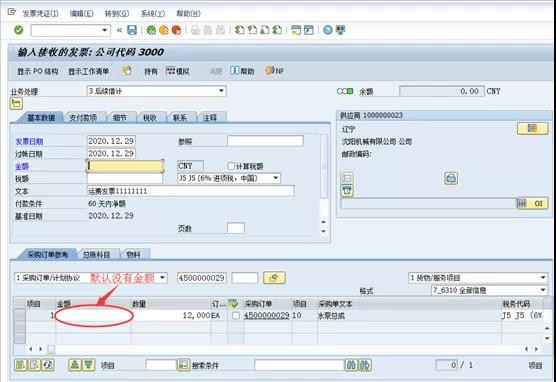Click the select all items icon at bottom left
Image resolution: width=556 pixels, height=382 pixels.
(x=21, y=365)
